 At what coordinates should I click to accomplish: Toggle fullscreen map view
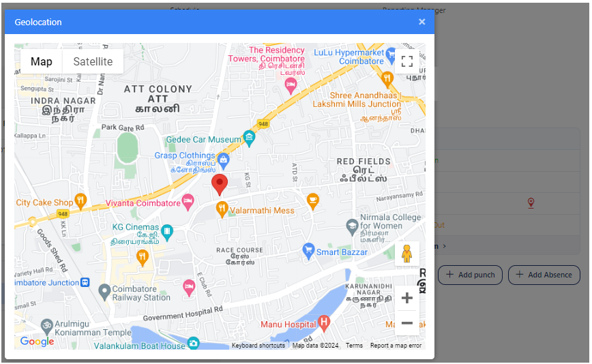(407, 62)
